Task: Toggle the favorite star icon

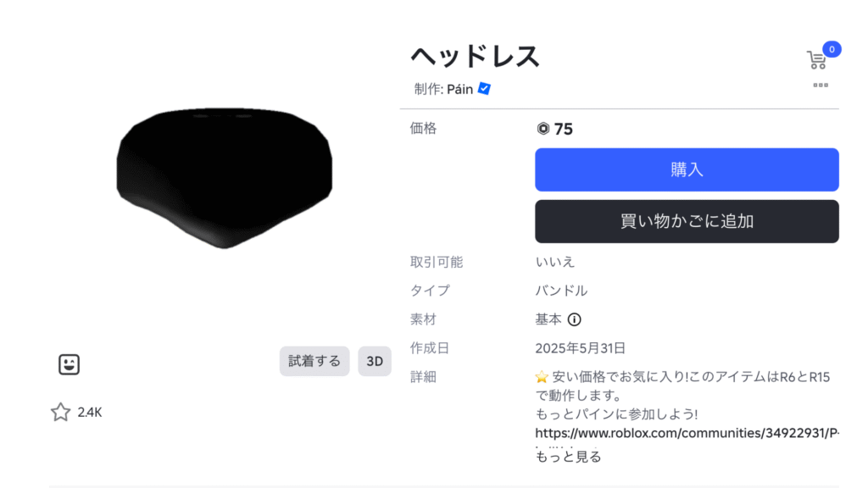Action: click(60, 413)
